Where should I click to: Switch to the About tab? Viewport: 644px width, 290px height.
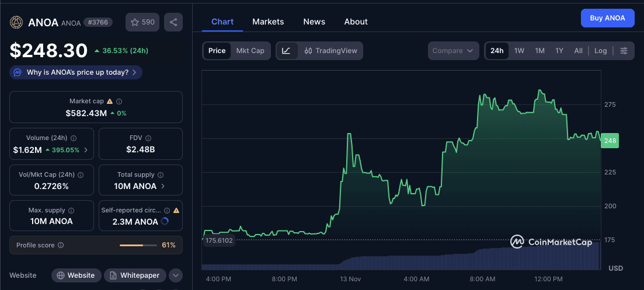click(356, 22)
